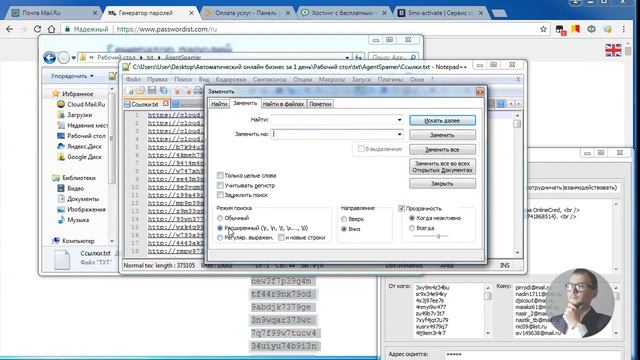Toggle the Прозрачность checkbox
The width and height of the screenshot is (640, 360).
[x=401, y=209]
